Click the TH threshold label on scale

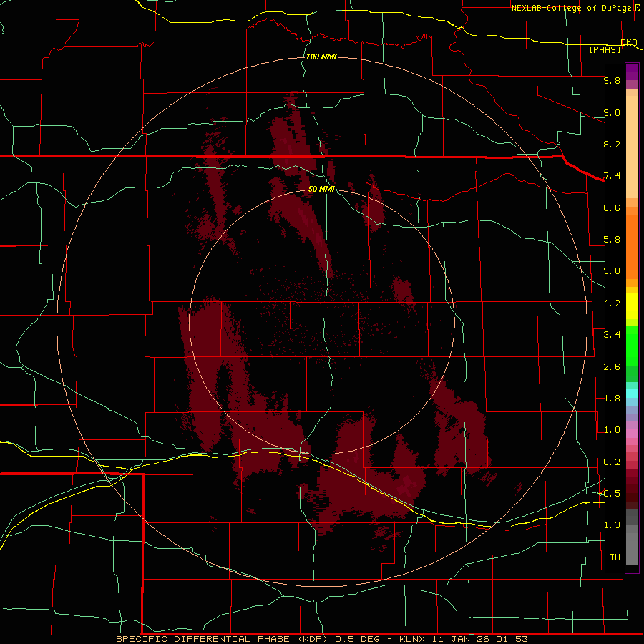[615, 557]
